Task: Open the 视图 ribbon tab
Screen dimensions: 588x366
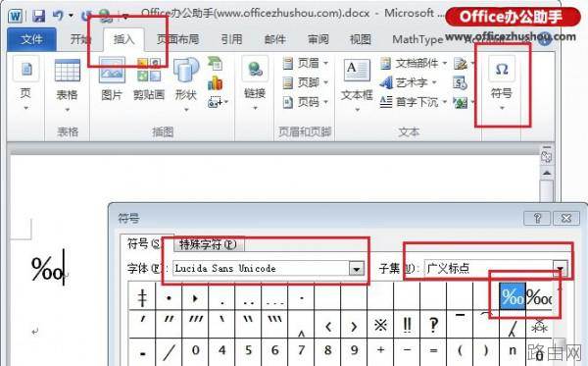Action: [361, 39]
